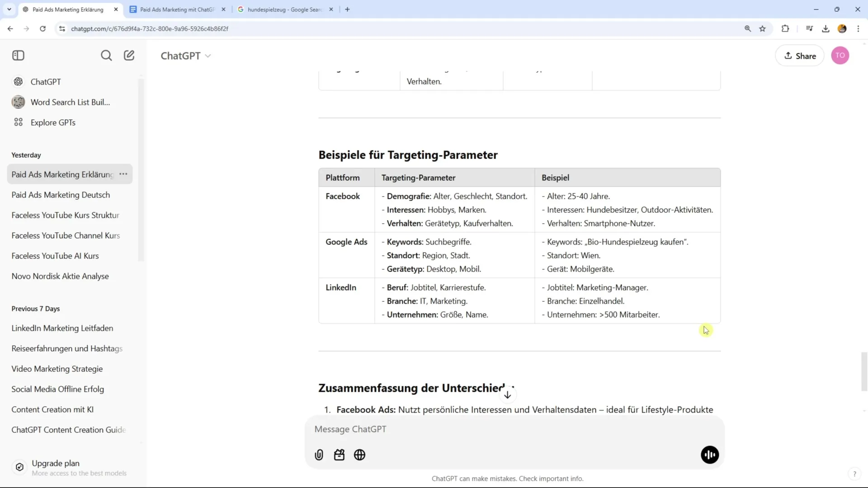The height and width of the screenshot is (488, 868).
Task: Jump to bottom with down arrow
Action: 508,395
